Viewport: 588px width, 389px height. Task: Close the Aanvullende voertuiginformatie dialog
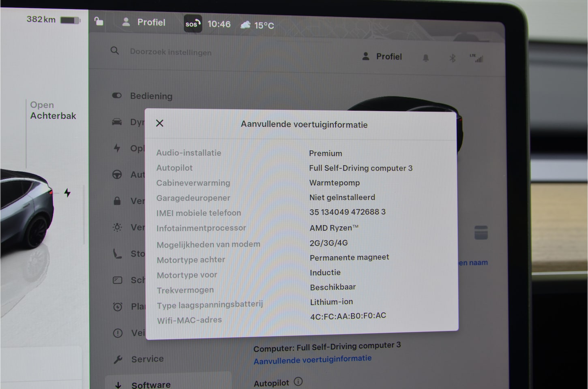(x=160, y=123)
